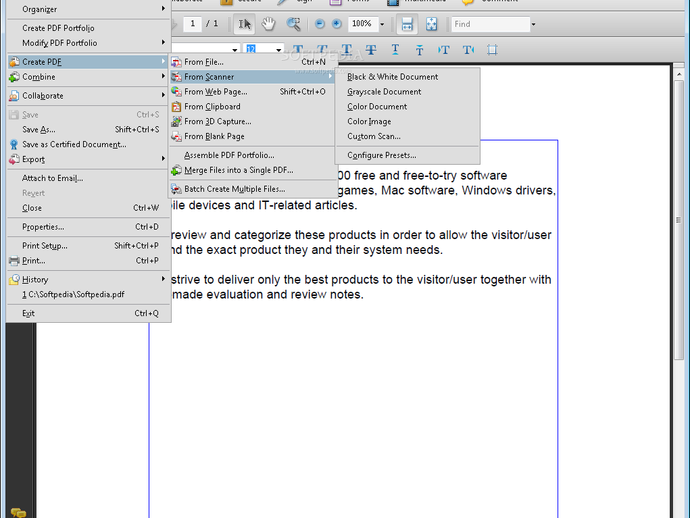Click the 100% zoom value field
This screenshot has width=690, height=518.
click(363, 24)
